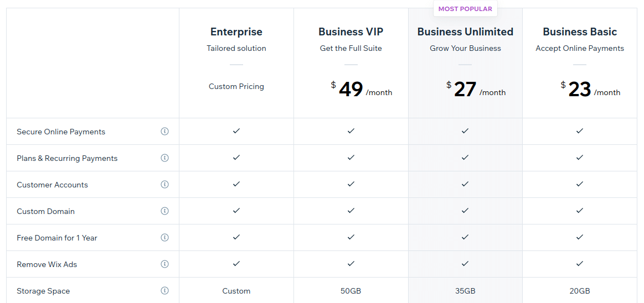Click the Storage Space feature label
The width and height of the screenshot is (644, 303).
click(43, 291)
